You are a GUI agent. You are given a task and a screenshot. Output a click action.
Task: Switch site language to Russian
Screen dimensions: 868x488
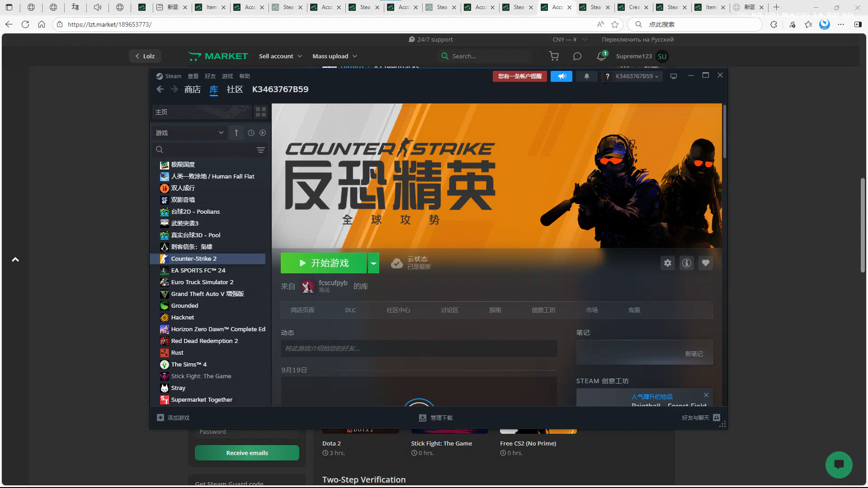637,40
